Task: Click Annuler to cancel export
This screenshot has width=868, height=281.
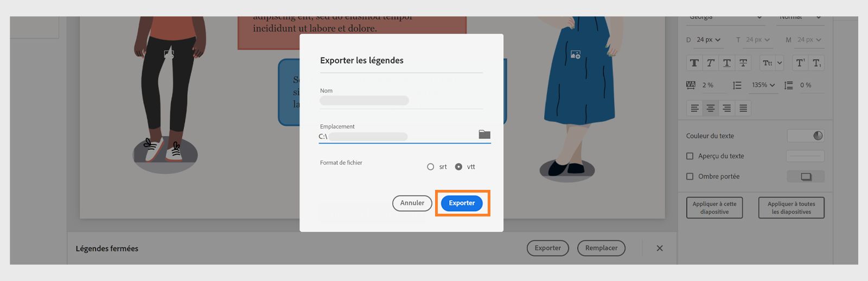Action: point(412,203)
